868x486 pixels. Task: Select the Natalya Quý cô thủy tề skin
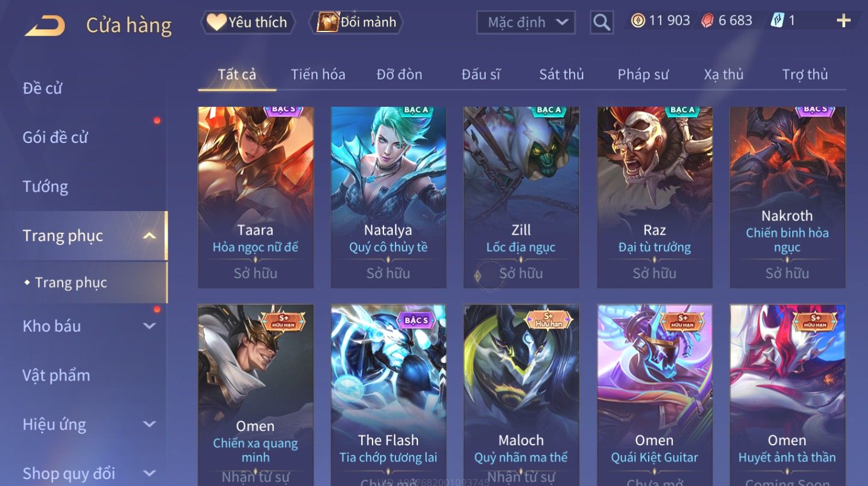pos(389,197)
